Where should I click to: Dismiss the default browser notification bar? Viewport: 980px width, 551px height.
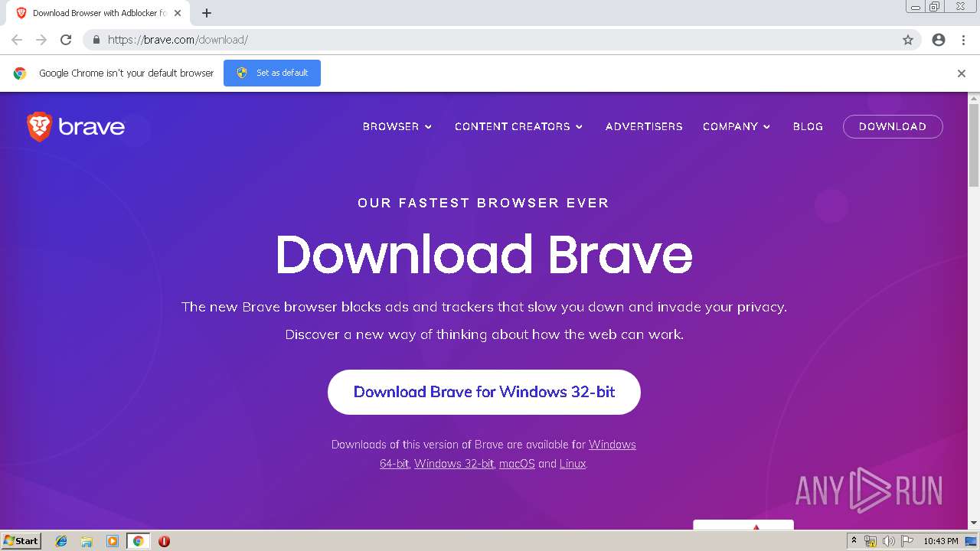(x=962, y=73)
